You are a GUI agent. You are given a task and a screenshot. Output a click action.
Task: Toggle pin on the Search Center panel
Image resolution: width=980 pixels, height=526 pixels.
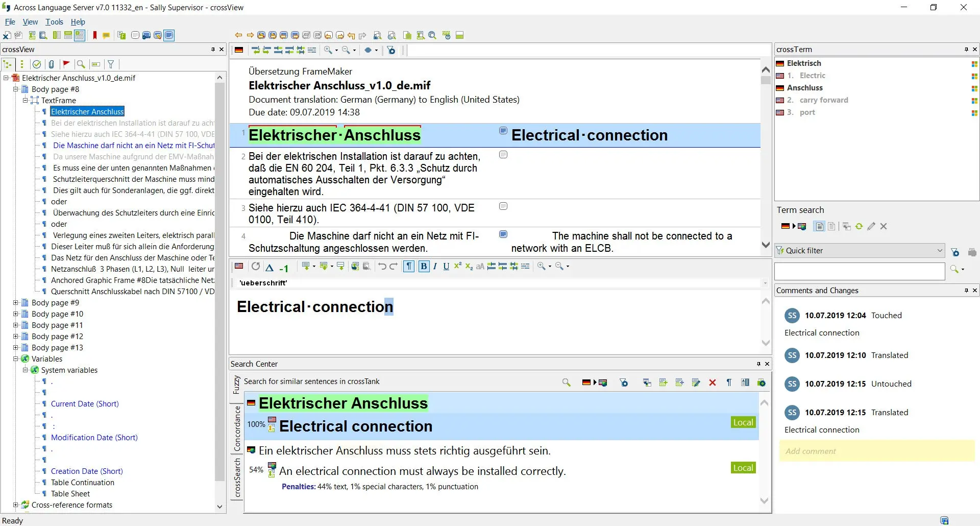(759, 364)
